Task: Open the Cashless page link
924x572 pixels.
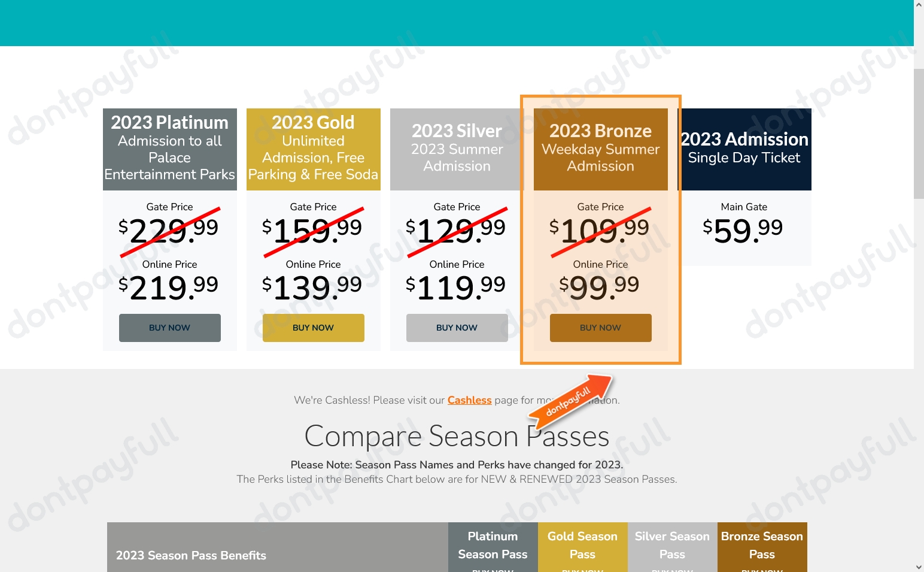Action: (469, 400)
